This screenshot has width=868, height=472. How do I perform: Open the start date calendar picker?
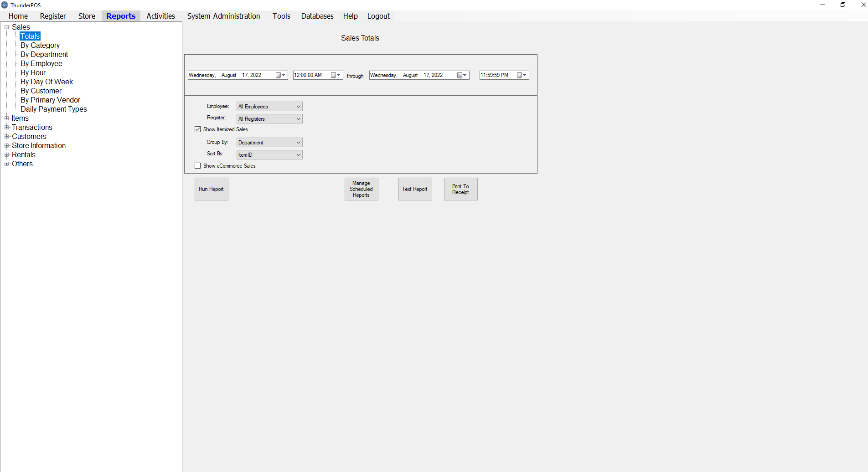(x=280, y=75)
